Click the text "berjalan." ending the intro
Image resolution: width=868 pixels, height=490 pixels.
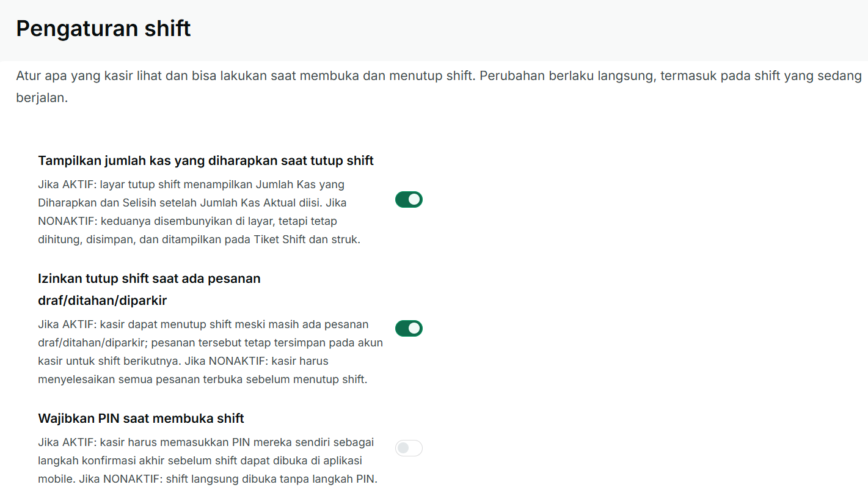coord(42,98)
